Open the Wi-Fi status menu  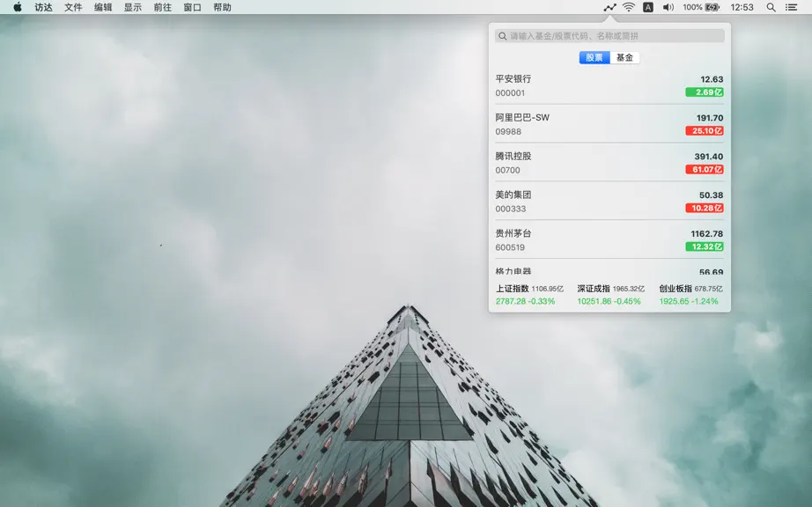click(629, 7)
